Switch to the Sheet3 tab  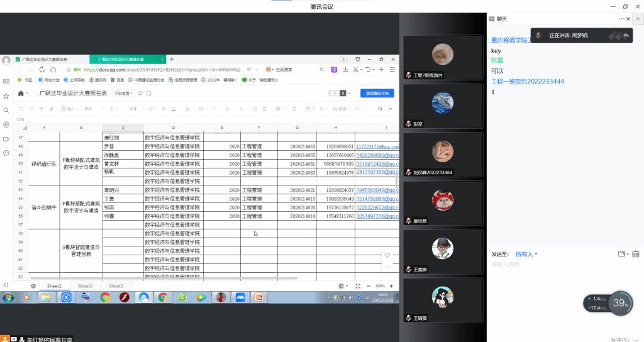(x=116, y=286)
